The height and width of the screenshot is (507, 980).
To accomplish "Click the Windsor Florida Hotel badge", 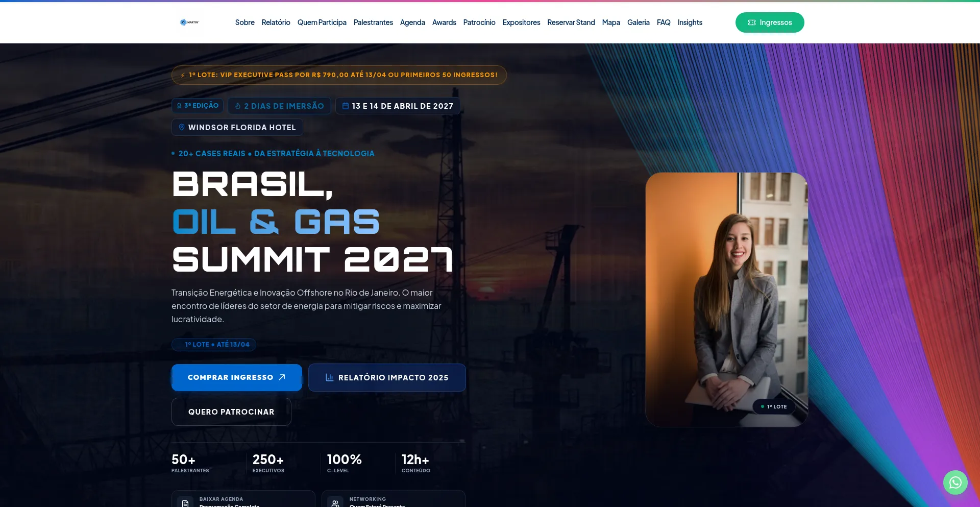I will (237, 127).
